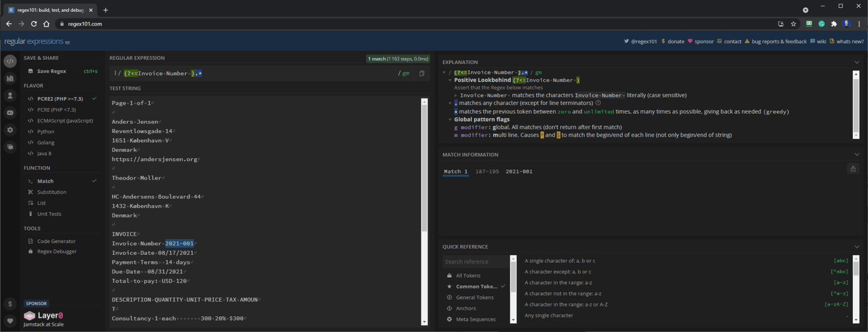Open the Grammarly extension icon
Screen dimensions: 868x332
point(821,24)
